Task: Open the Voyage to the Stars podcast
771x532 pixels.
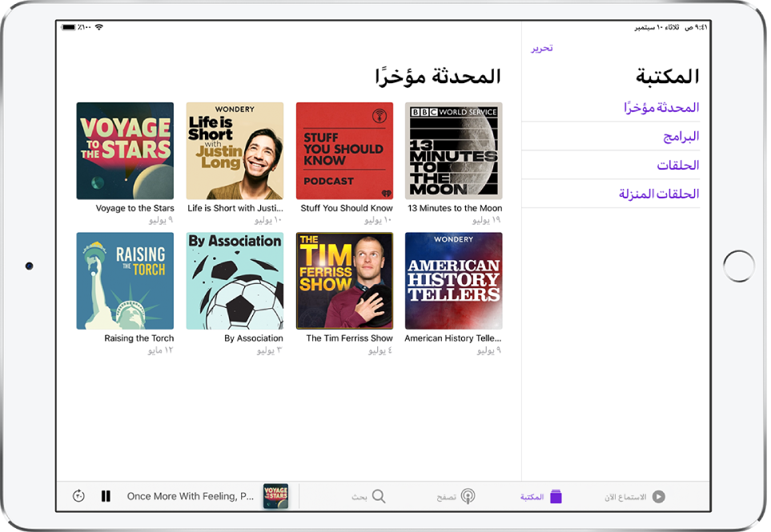Action: [125, 150]
